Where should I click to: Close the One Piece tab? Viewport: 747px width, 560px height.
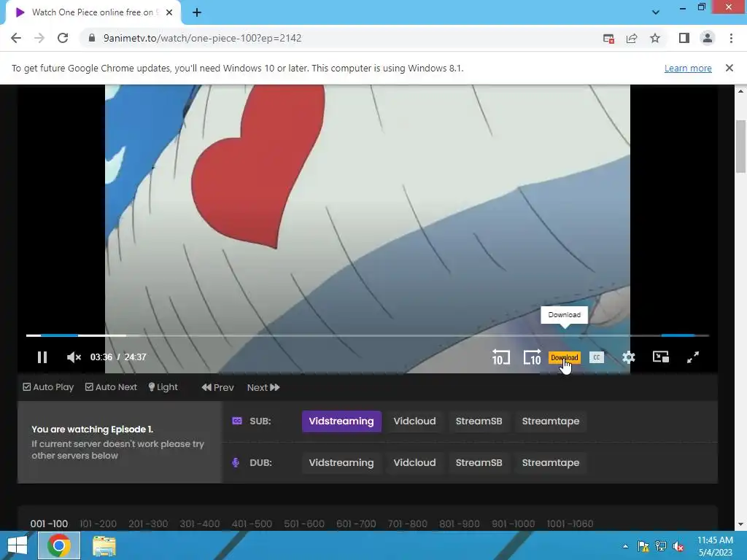(169, 12)
